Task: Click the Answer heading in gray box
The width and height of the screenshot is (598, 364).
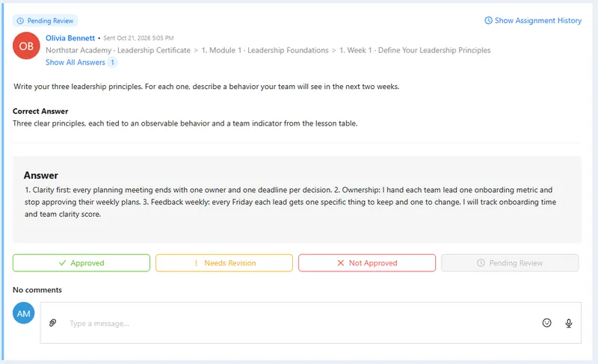Action: coord(41,176)
